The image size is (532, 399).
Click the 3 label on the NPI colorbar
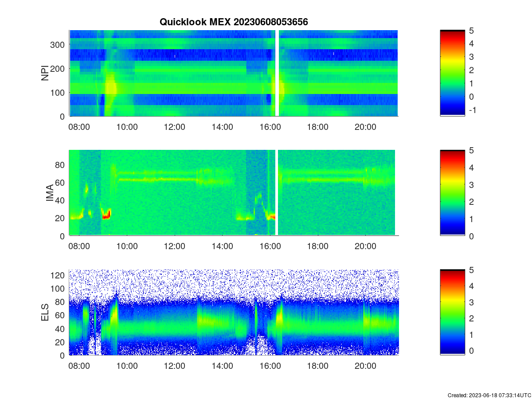(471, 57)
